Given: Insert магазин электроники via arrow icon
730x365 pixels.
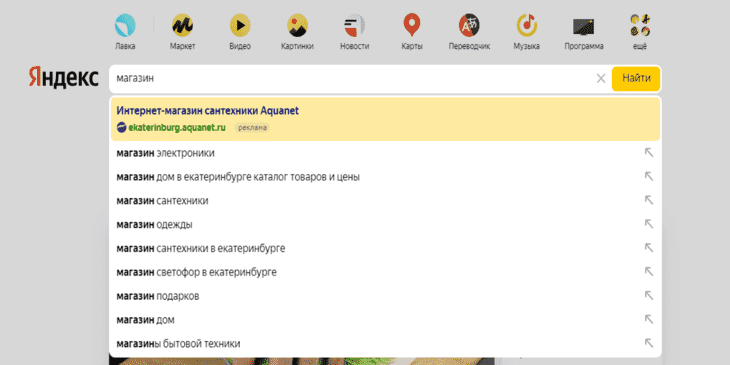Looking at the screenshot, I should click(649, 152).
